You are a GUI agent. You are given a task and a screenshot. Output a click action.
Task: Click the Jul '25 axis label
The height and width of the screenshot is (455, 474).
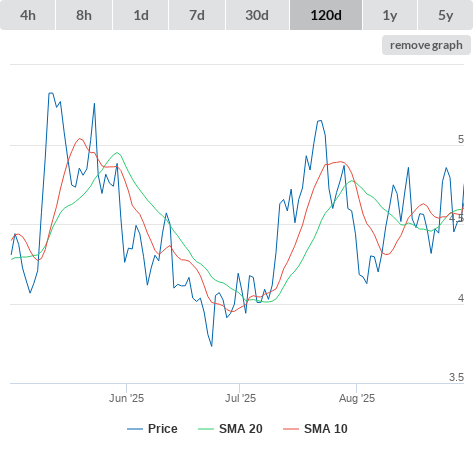[x=240, y=398]
